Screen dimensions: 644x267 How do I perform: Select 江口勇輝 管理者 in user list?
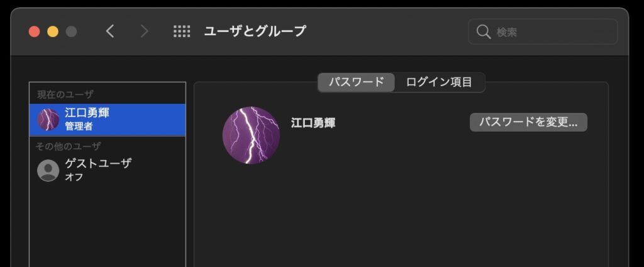pyautogui.click(x=108, y=120)
